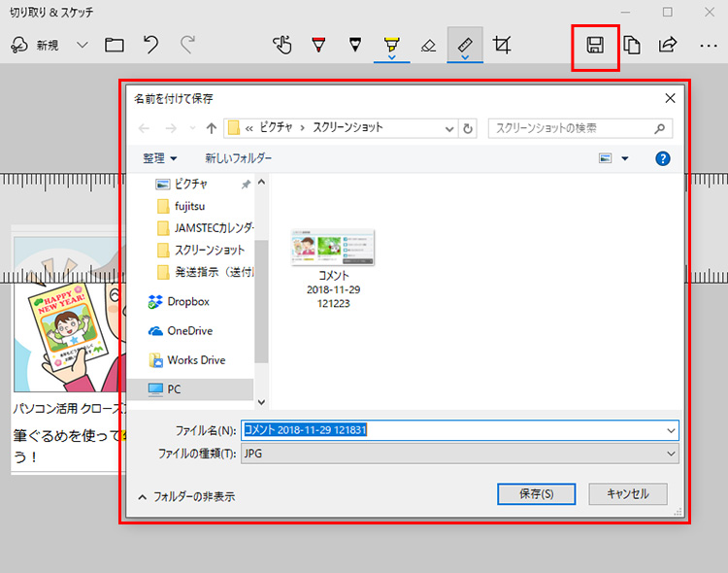
Task: Click the undo arrow
Action: click(x=150, y=45)
